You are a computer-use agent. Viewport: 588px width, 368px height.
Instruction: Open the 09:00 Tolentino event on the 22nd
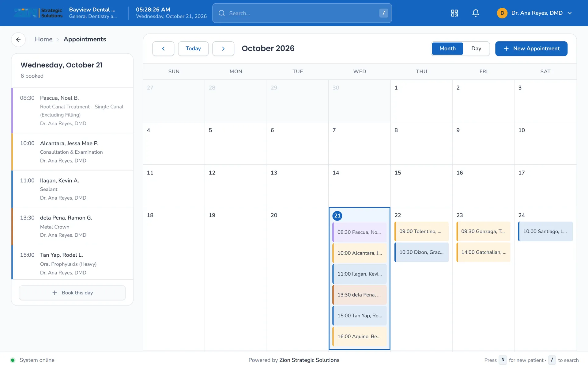[x=421, y=231]
